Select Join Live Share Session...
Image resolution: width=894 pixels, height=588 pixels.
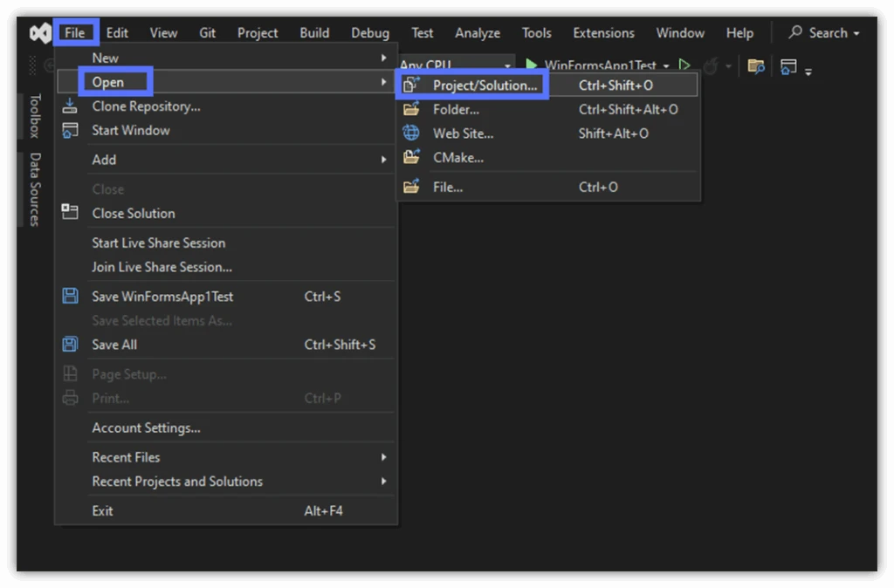(226, 266)
